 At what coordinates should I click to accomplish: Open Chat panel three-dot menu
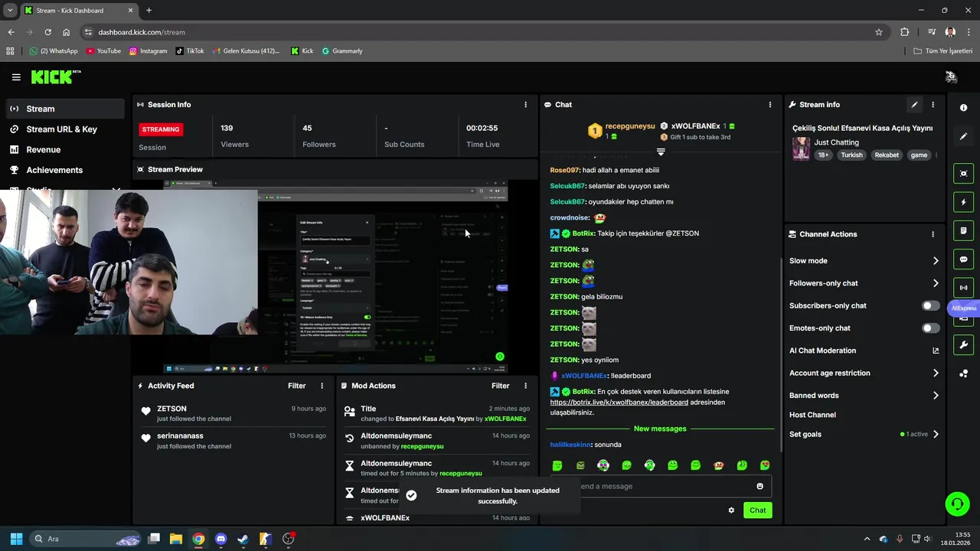click(770, 105)
